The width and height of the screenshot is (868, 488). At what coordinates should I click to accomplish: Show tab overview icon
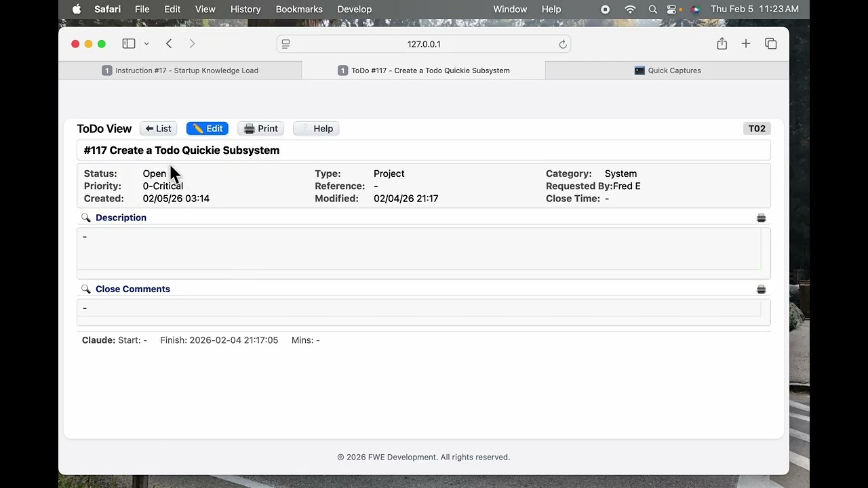click(x=770, y=43)
